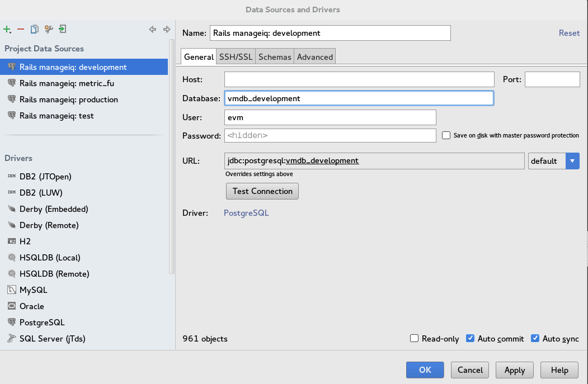Select the Rails manageiq: production data source

[84, 99]
